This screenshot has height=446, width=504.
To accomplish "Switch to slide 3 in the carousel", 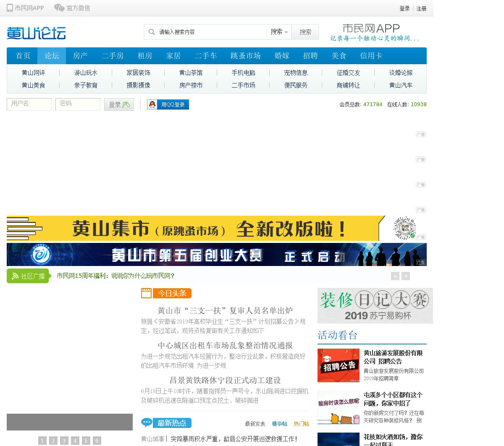I will [64, 441].
